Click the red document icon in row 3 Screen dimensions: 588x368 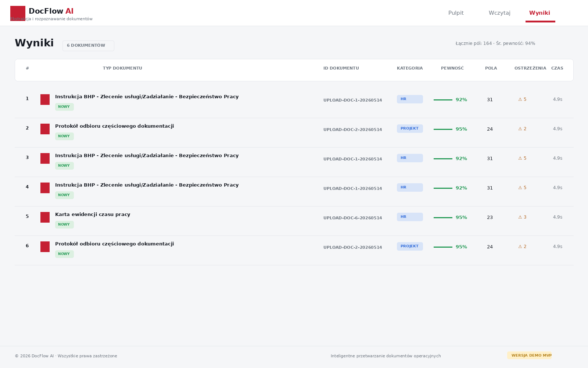(x=45, y=158)
